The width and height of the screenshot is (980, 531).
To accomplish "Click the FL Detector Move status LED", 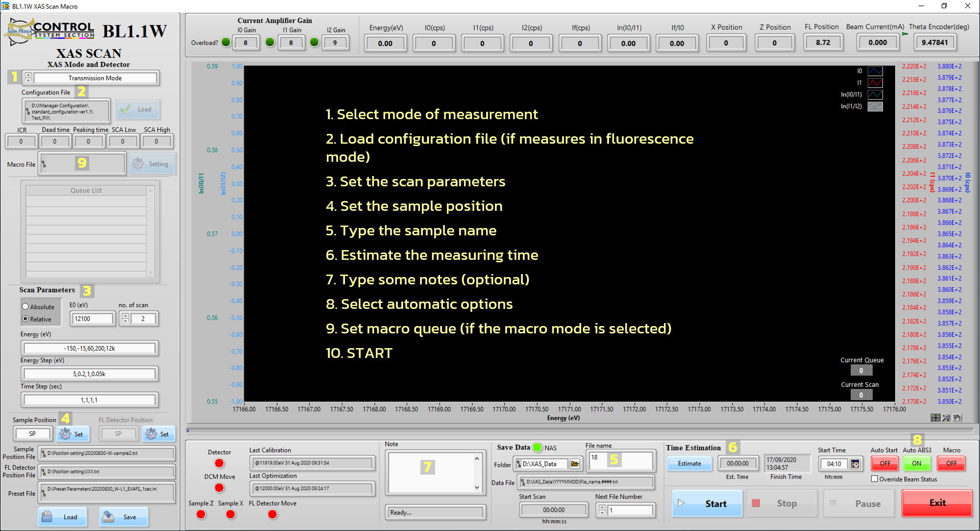I will tap(272, 514).
